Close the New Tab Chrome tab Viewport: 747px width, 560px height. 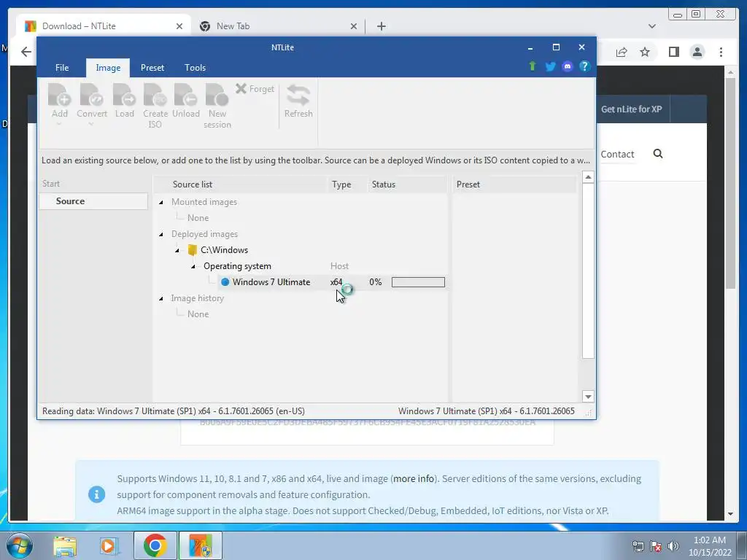point(354,26)
